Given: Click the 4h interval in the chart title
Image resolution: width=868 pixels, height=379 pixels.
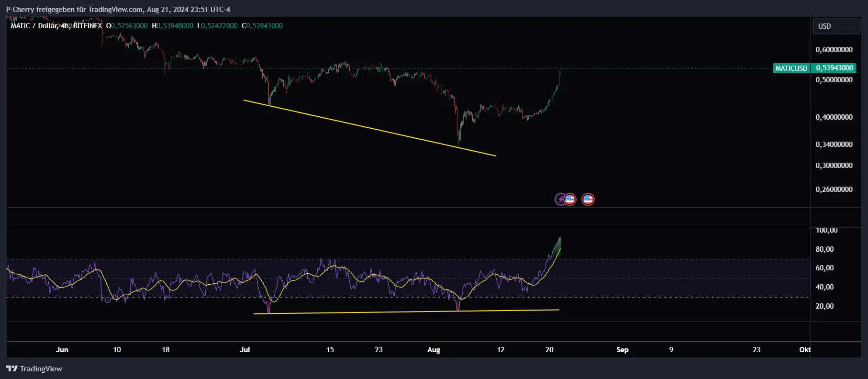Looking at the screenshot, I should [65, 26].
